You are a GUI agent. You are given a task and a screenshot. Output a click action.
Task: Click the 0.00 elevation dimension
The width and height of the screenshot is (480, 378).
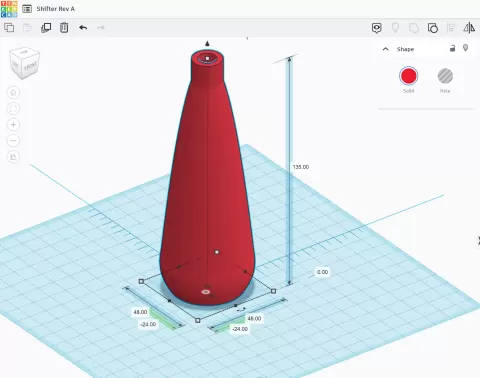click(x=322, y=272)
